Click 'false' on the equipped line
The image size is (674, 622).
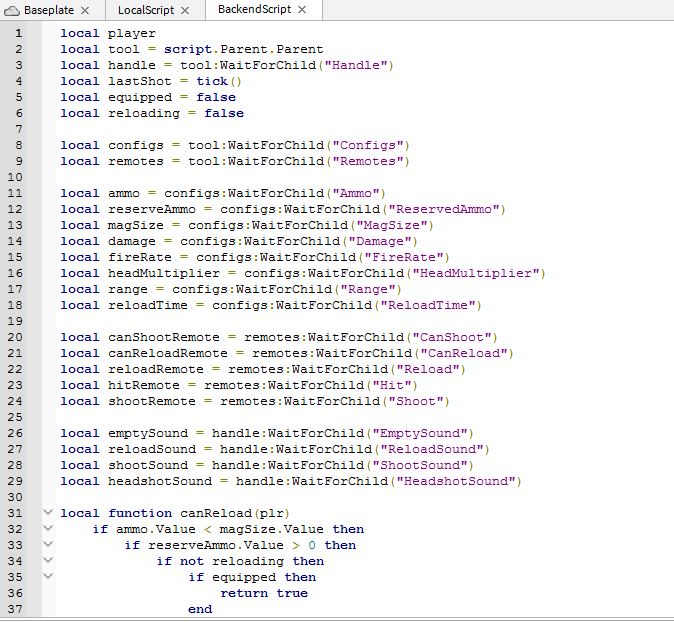[x=216, y=97]
